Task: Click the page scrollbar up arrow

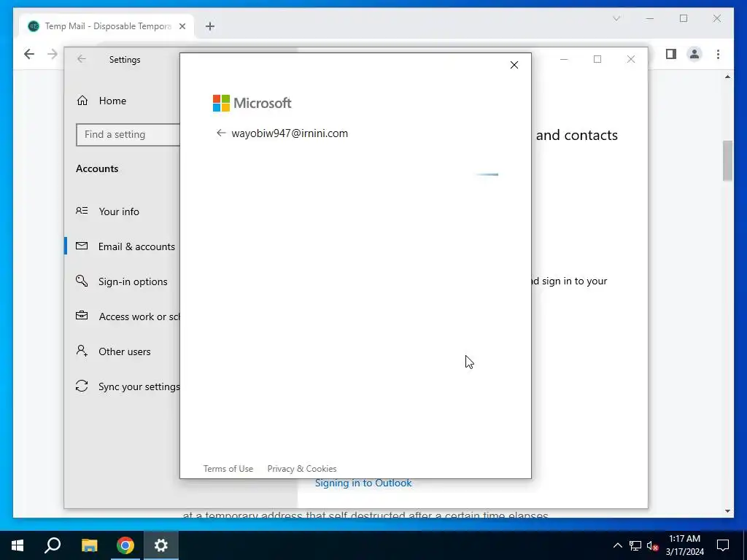Action: pyautogui.click(x=727, y=77)
